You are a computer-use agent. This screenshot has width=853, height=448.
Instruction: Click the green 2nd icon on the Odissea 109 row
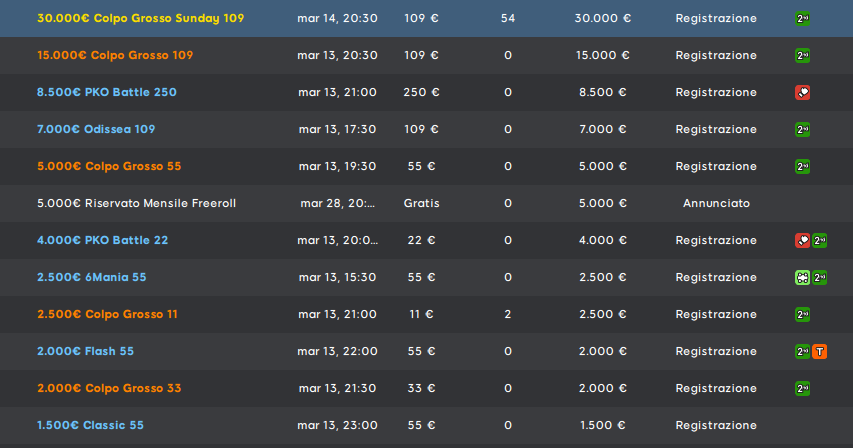coord(802,129)
